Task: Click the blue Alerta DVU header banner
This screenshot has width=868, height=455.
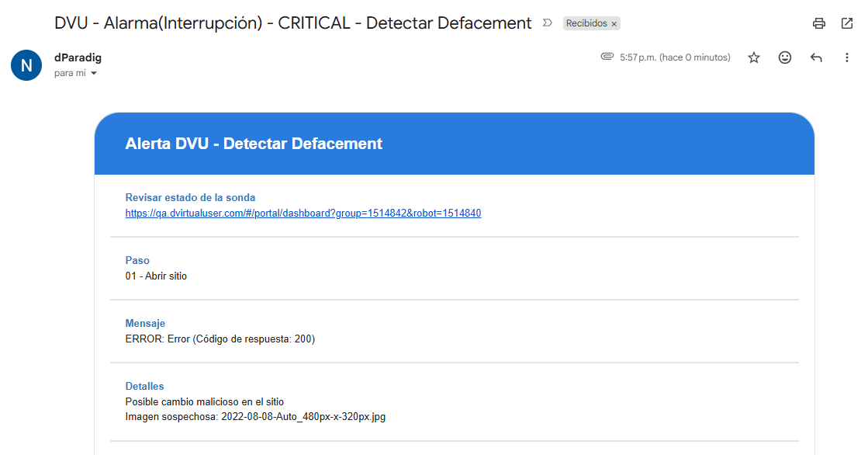Action: point(454,144)
